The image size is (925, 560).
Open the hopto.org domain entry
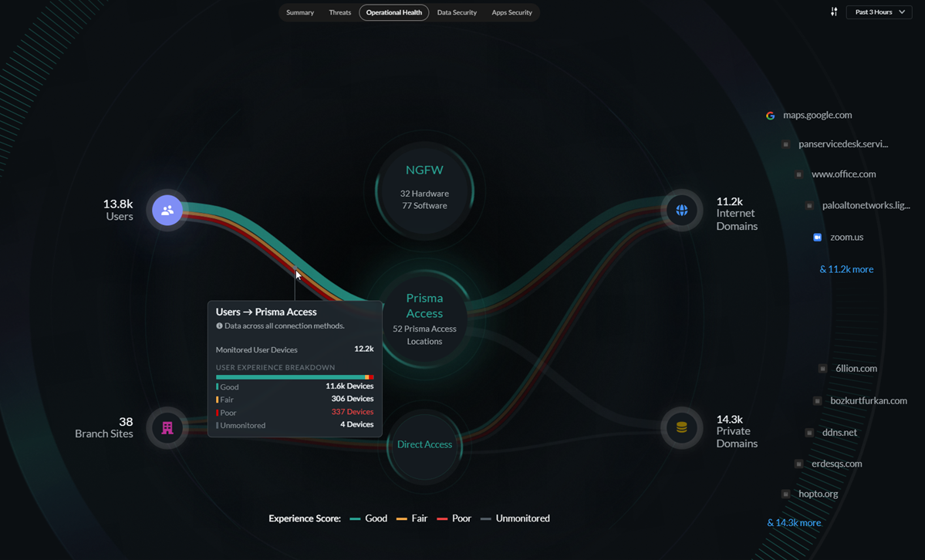(x=819, y=494)
